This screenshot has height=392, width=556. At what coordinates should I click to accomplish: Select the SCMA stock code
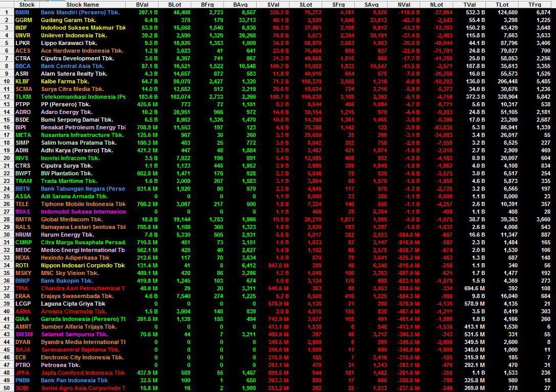click(x=24, y=89)
